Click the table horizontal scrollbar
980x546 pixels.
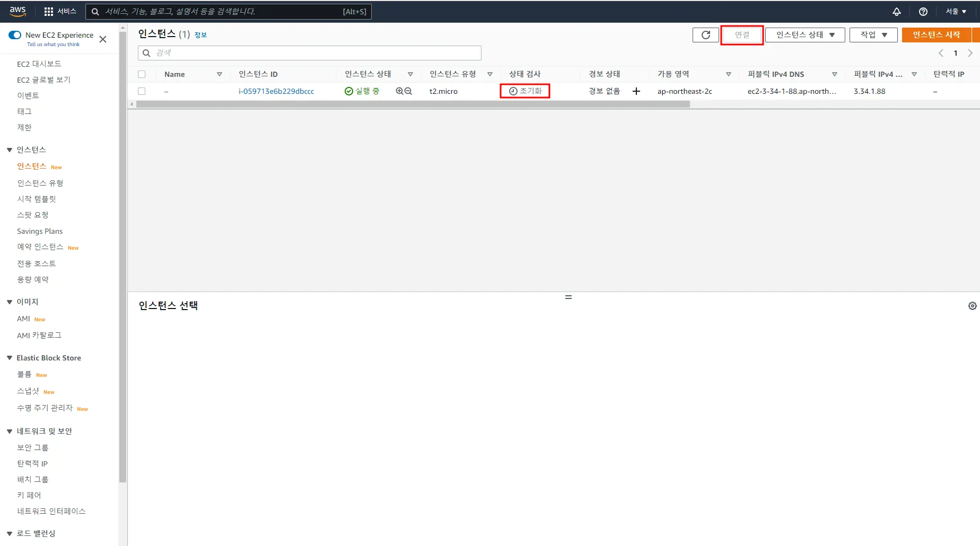point(413,104)
